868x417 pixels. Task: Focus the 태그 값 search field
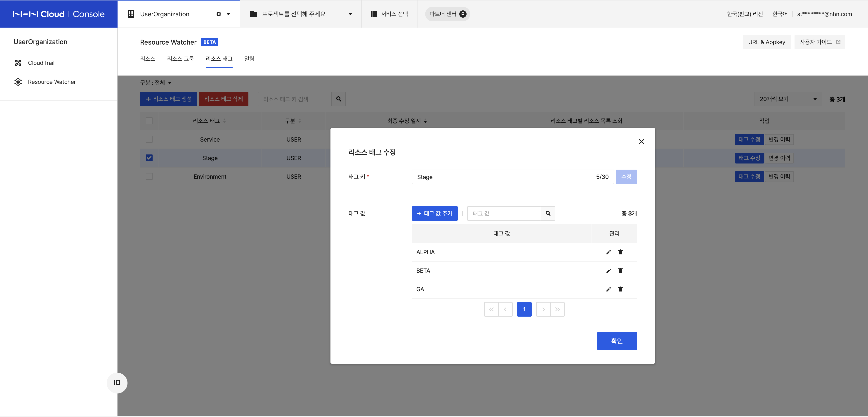[x=504, y=213]
